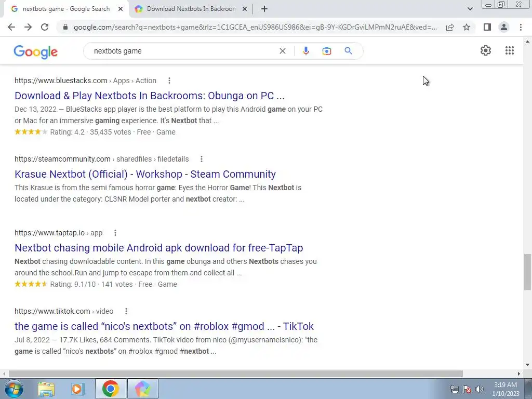Open the network tray icon

[x=454, y=389]
